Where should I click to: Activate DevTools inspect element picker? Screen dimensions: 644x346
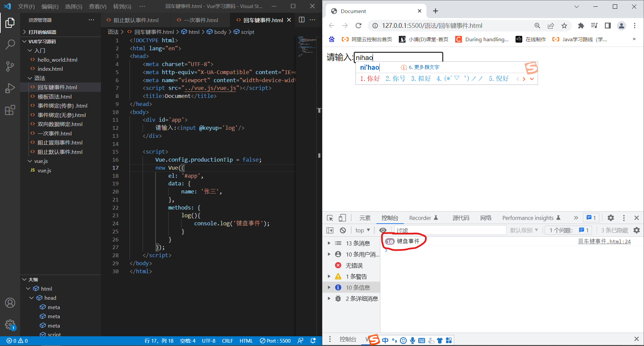tap(330, 218)
